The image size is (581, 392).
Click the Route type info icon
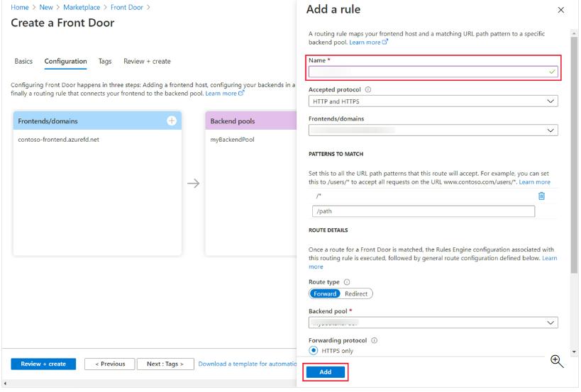[x=346, y=282]
